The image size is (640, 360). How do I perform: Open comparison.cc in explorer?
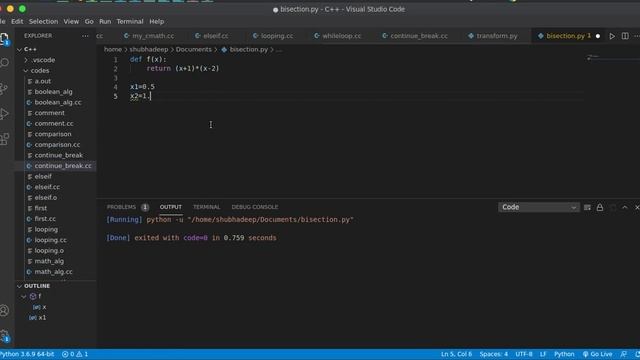[57, 145]
